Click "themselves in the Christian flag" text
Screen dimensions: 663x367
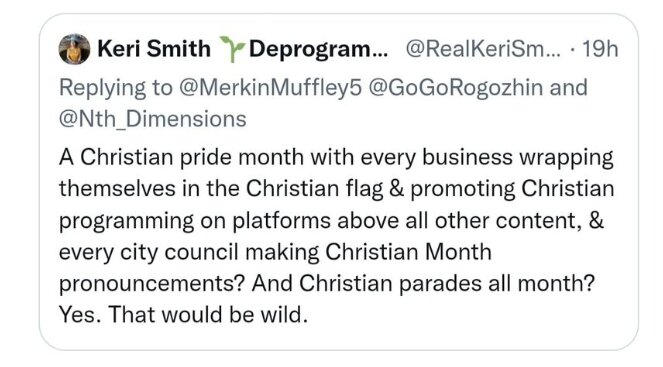221,189
